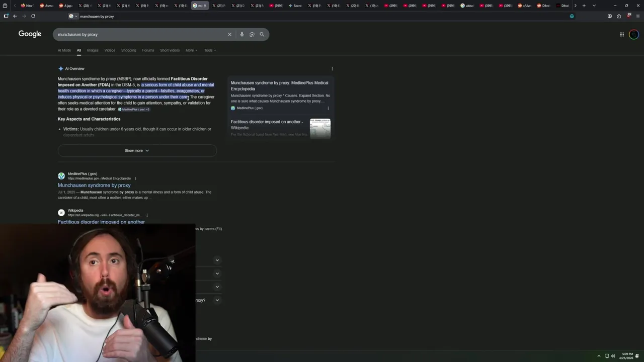This screenshot has width=644, height=362.
Task: Open three-dot menu beside MedlinePlus result
Action: (x=135, y=178)
